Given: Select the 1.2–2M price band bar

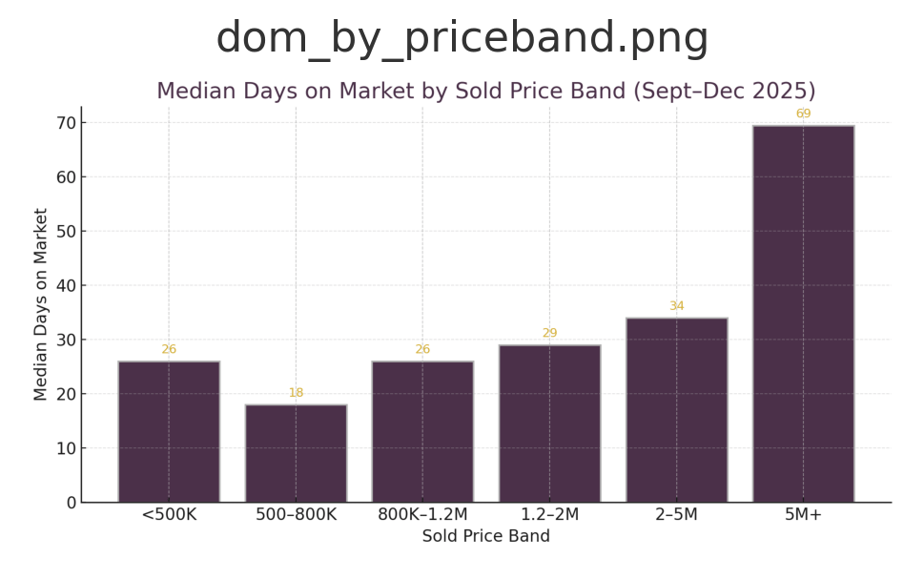Looking at the screenshot, I should coord(549,424).
